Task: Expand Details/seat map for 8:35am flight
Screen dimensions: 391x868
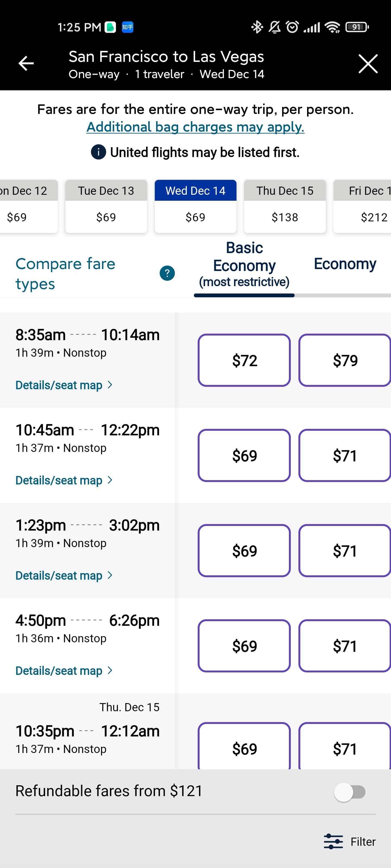Action: pyautogui.click(x=64, y=385)
